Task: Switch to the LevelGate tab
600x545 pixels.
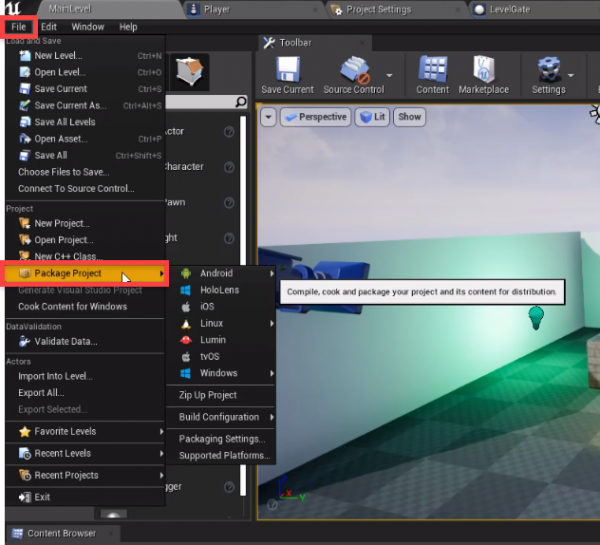Action: point(535,9)
